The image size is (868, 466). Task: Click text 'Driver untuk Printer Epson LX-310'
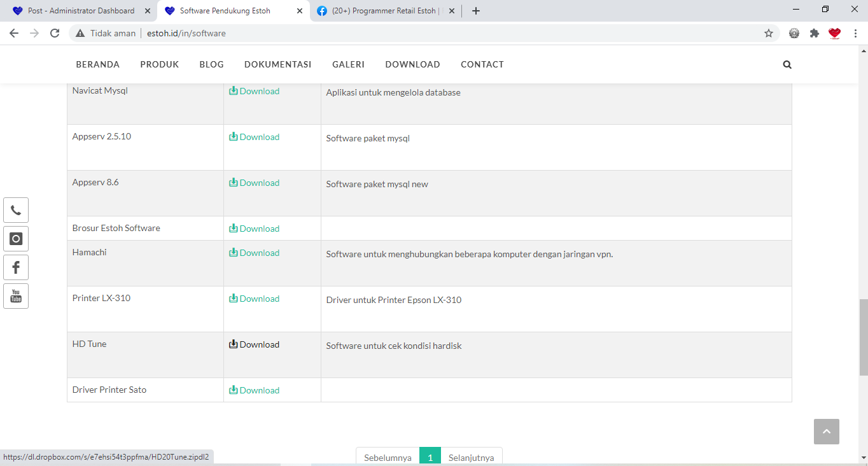(x=394, y=300)
